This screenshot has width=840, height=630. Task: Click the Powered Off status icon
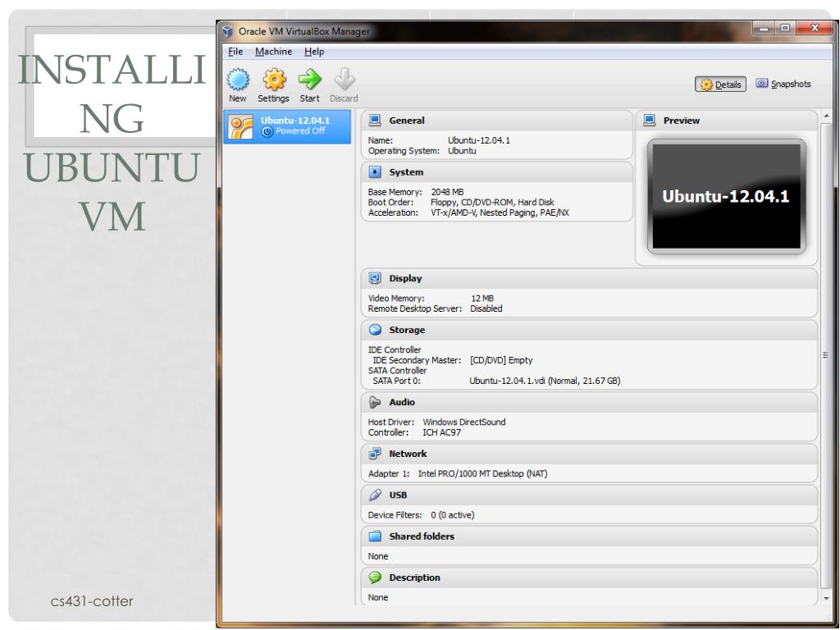point(267,131)
